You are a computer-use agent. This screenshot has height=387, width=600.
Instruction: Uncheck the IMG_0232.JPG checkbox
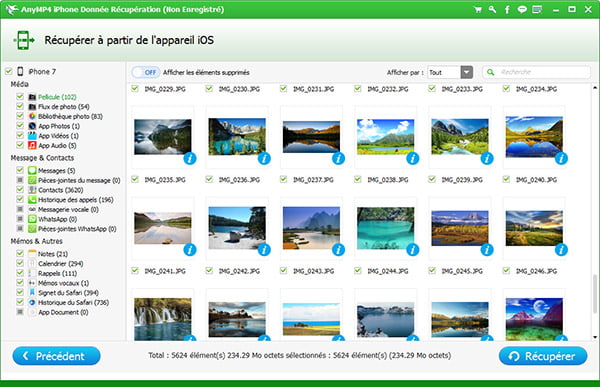[357, 89]
